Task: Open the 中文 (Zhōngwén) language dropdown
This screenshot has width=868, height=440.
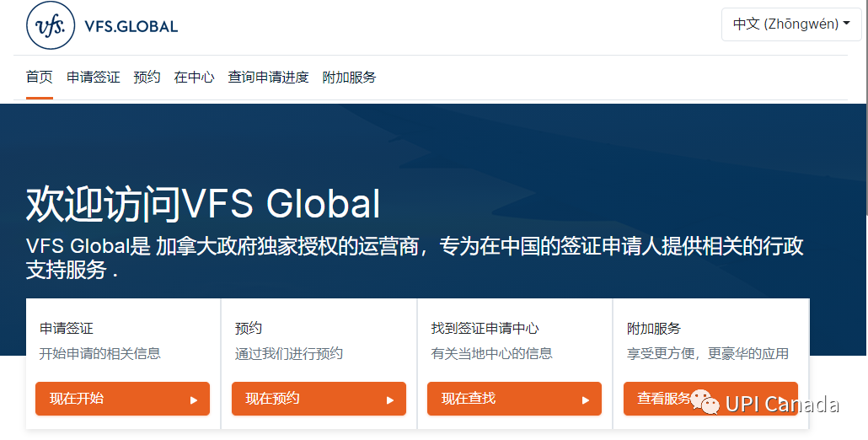Action: pyautogui.click(x=791, y=24)
